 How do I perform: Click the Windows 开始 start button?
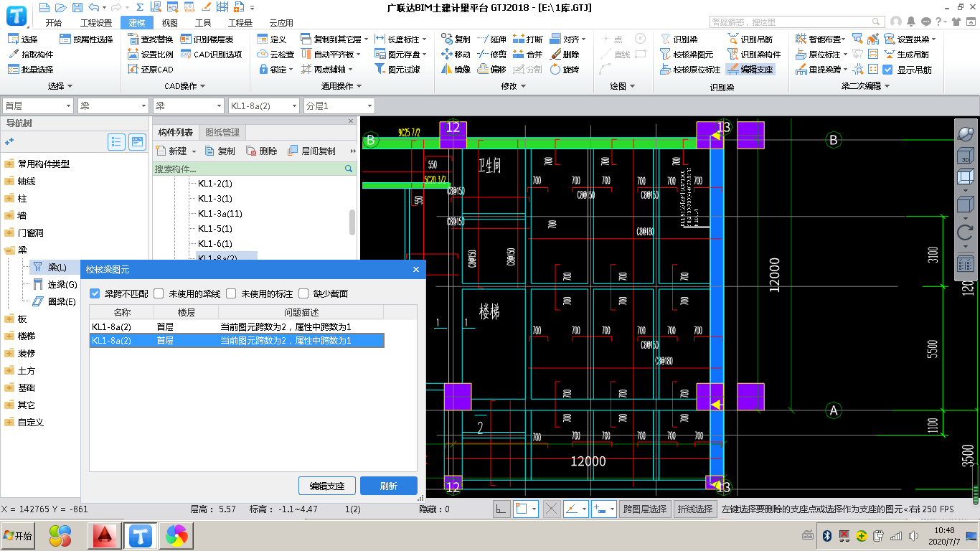(19, 535)
